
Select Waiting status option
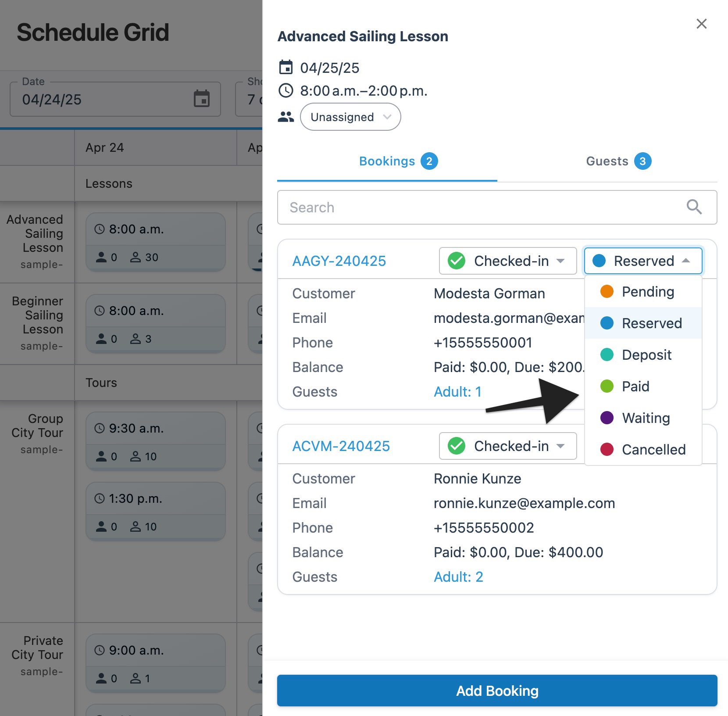click(x=643, y=418)
